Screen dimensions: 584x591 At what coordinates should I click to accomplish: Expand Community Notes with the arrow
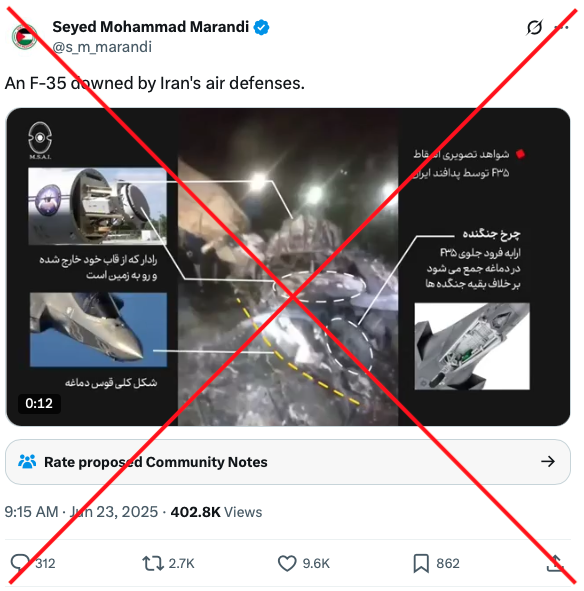(548, 461)
